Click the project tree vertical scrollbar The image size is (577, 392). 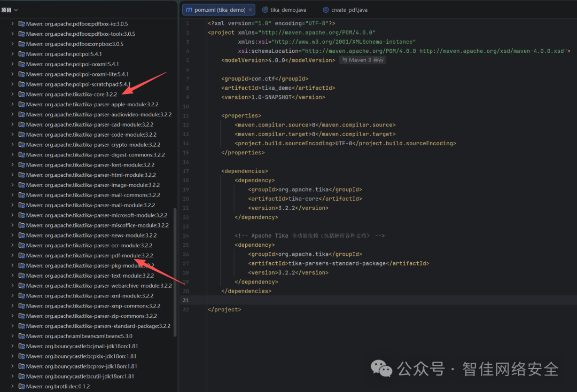[x=175, y=271]
